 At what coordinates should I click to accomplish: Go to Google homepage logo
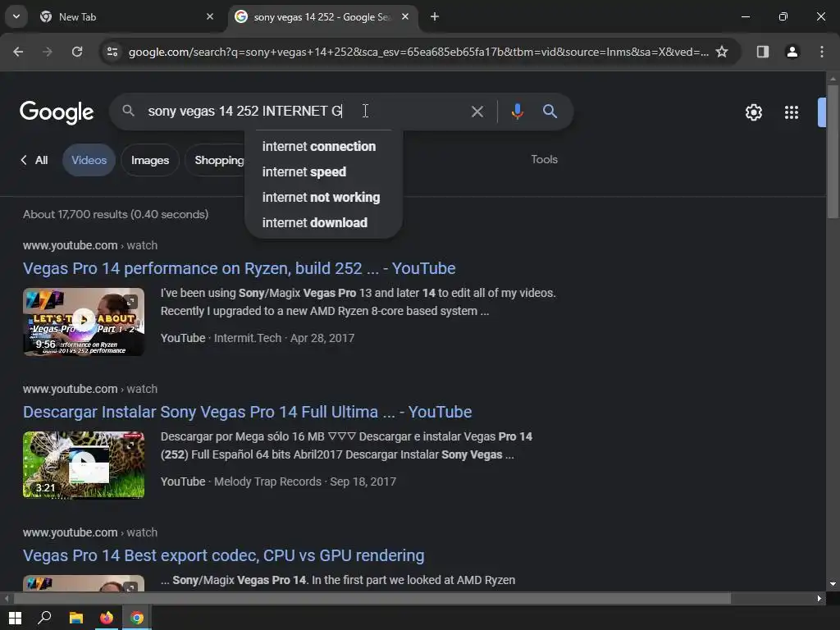(57, 112)
